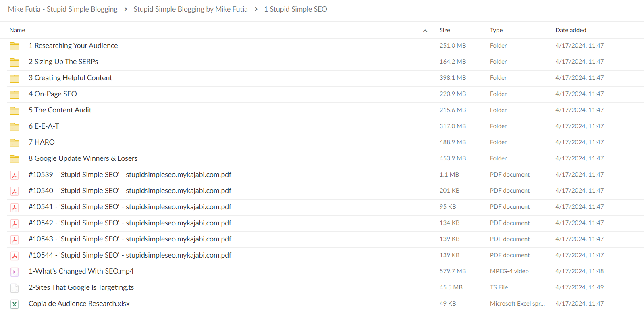Open folder 5 The Content Audit
The height and width of the screenshot is (314, 644).
pos(60,110)
